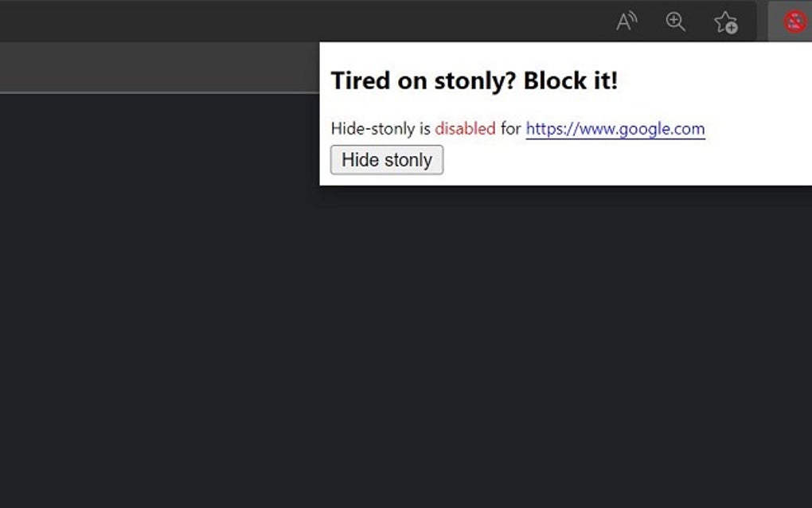Screen dimensions: 812x508
Task: Reveal favorites options using the star control
Action: (726, 21)
